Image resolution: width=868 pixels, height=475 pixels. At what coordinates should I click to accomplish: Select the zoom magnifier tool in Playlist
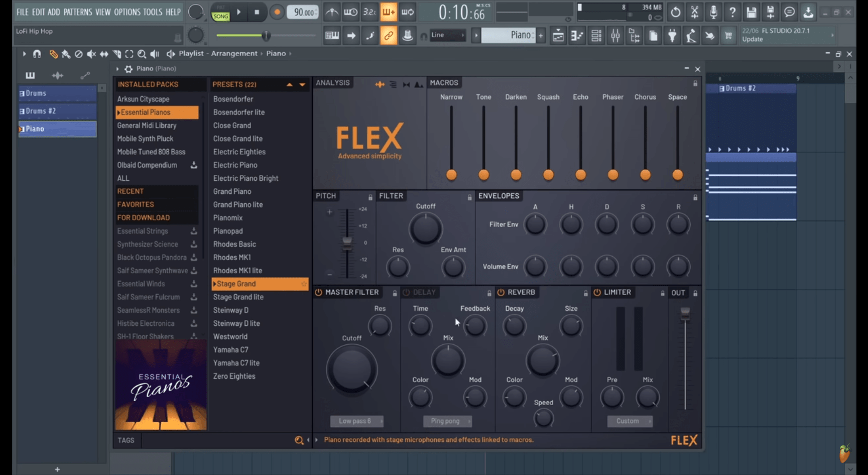(x=142, y=54)
